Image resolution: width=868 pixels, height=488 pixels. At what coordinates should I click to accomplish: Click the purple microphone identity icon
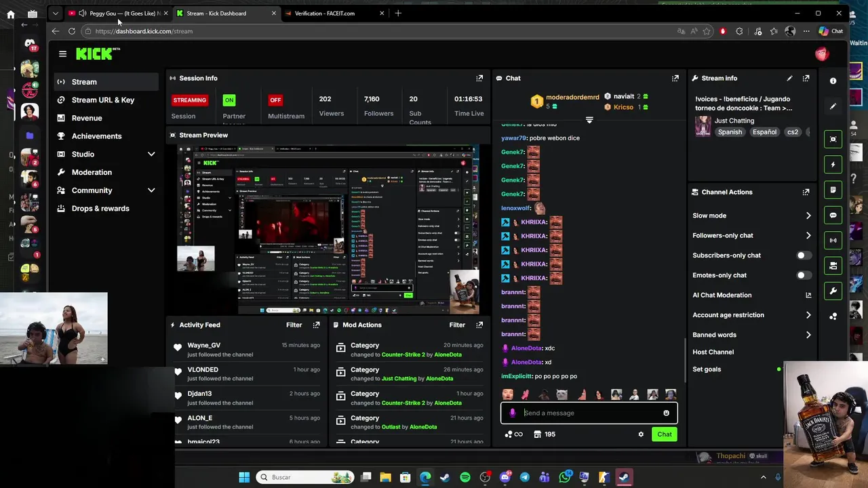pyautogui.click(x=512, y=413)
